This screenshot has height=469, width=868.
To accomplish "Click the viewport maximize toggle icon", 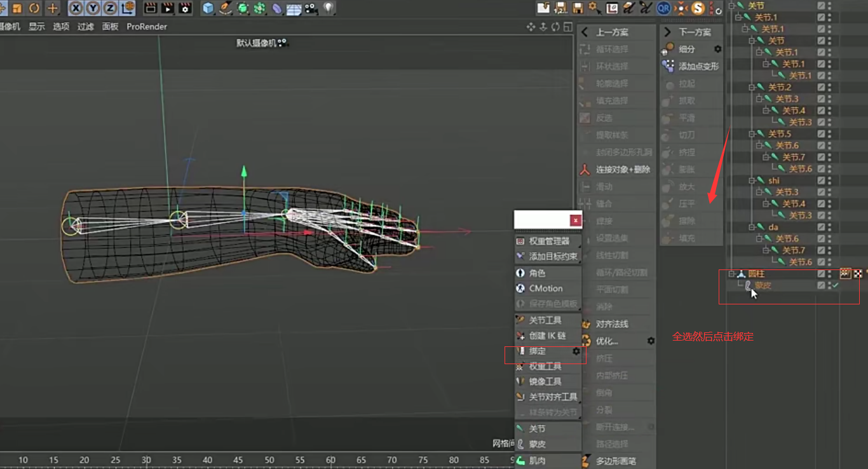I will (x=567, y=27).
